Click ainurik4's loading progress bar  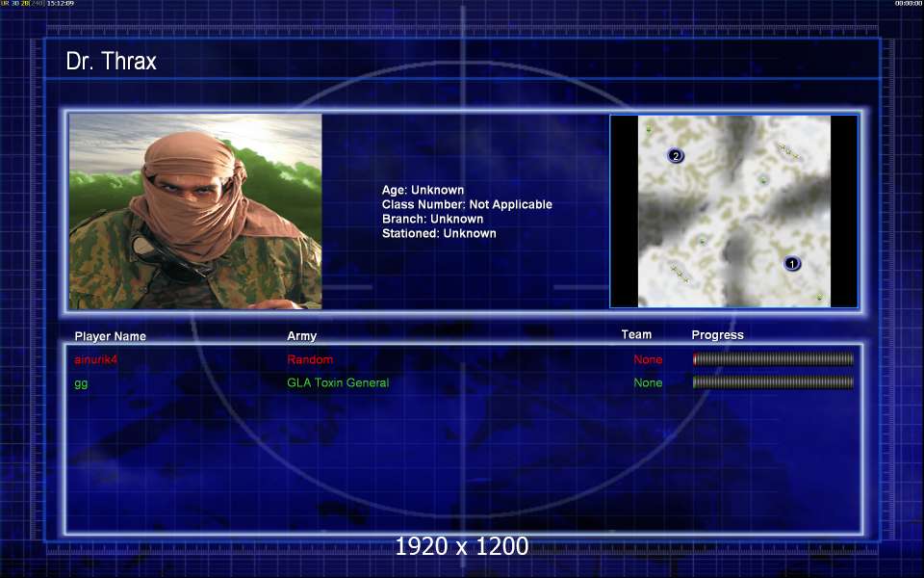pyautogui.click(x=773, y=358)
